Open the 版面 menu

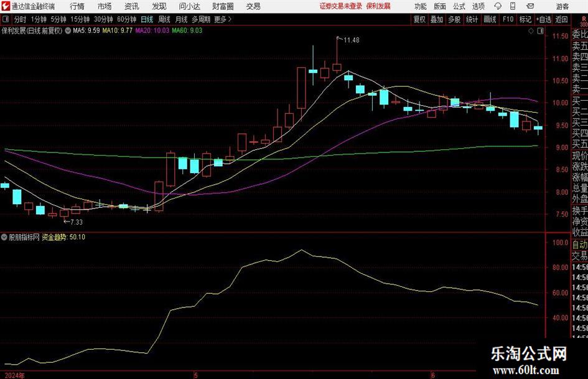click(440, 6)
